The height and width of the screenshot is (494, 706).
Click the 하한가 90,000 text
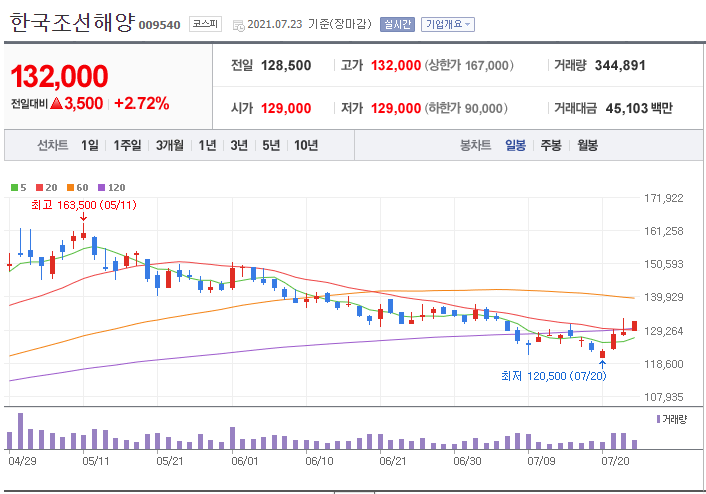466,109
